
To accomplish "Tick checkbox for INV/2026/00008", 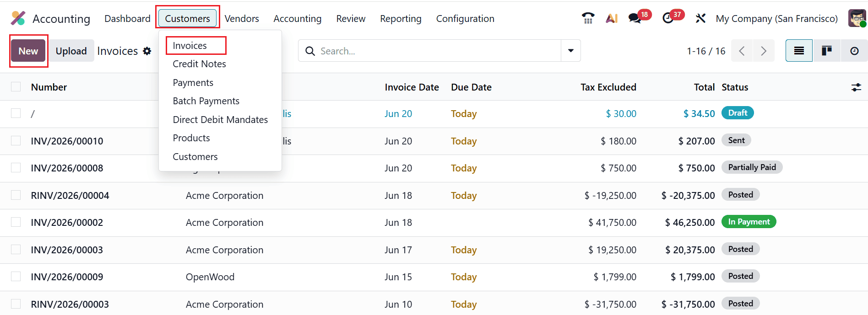I will pos(16,168).
